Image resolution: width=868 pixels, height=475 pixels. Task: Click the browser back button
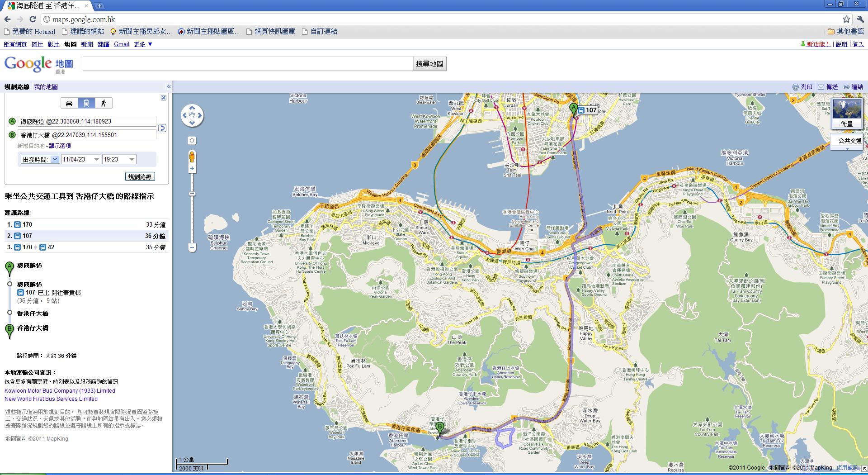(7, 19)
